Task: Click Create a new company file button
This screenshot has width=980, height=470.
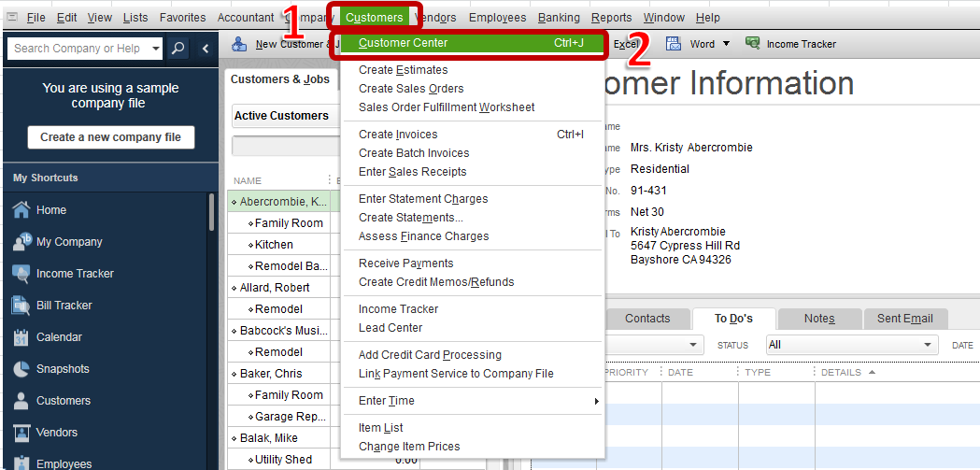Action: coord(110,137)
